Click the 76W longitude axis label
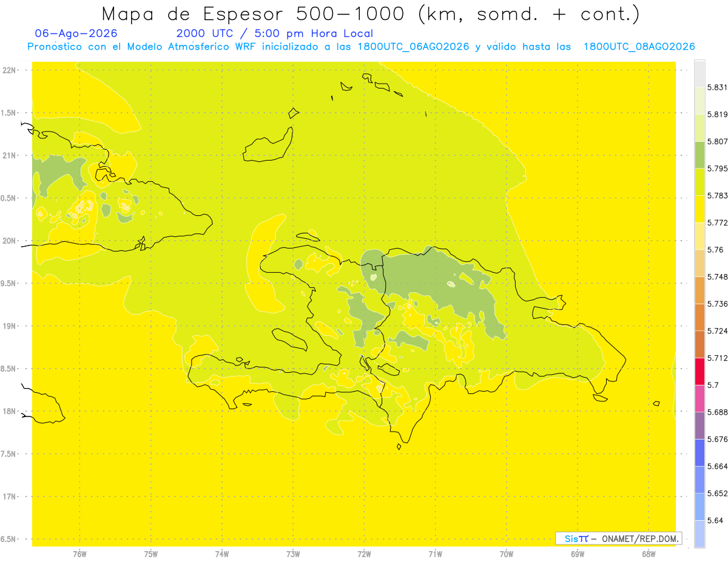 click(79, 554)
